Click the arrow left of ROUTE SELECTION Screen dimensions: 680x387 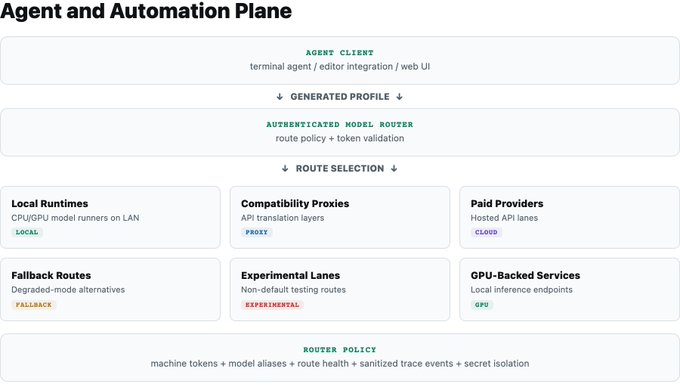pos(285,168)
